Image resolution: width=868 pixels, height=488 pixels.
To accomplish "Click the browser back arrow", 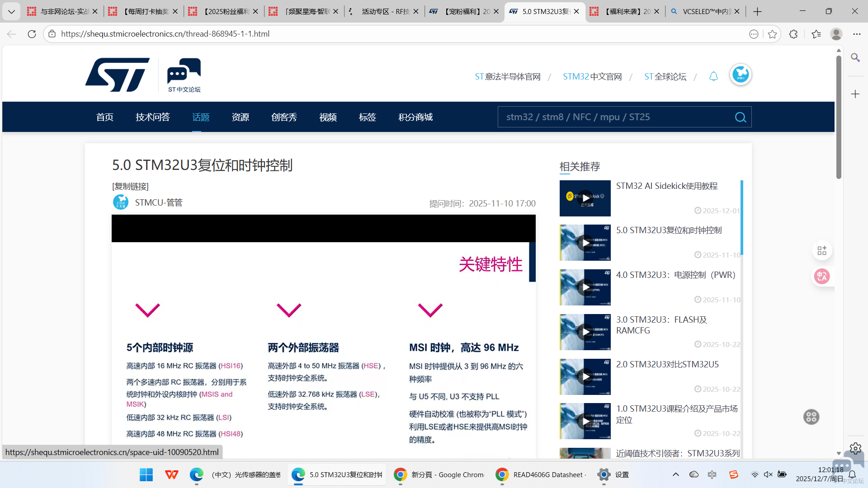I will pos(12,34).
